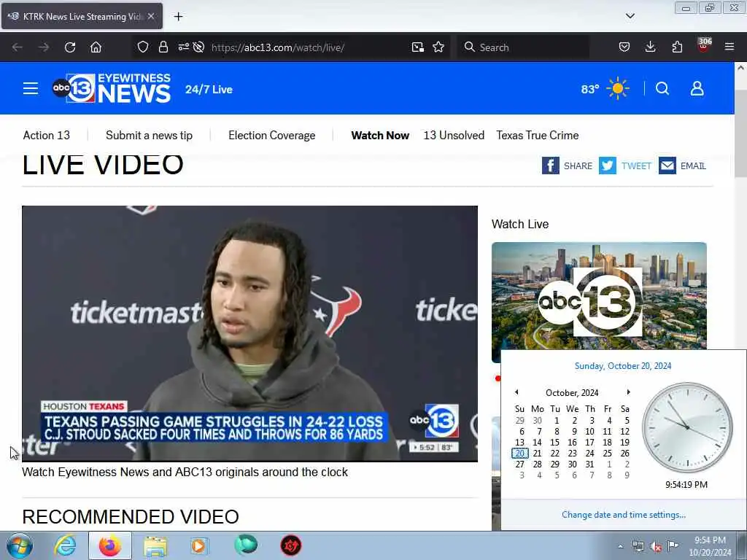Open Windows Explorer folder from taskbar
The height and width of the screenshot is (560, 747).
click(x=155, y=546)
